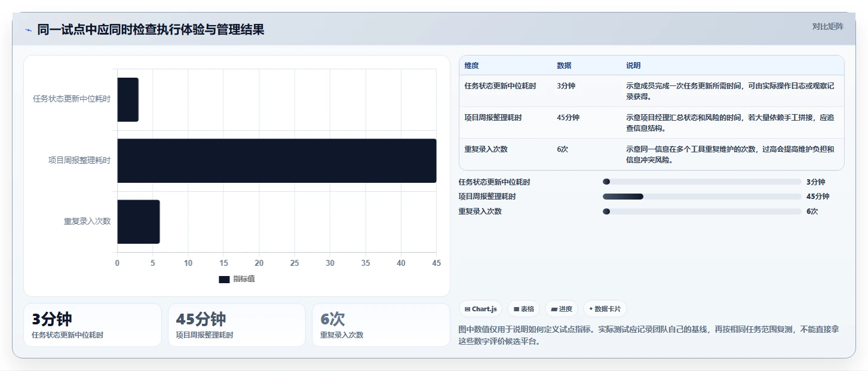Click the 任务状态更新中位耗时 progress bar

(x=702, y=182)
